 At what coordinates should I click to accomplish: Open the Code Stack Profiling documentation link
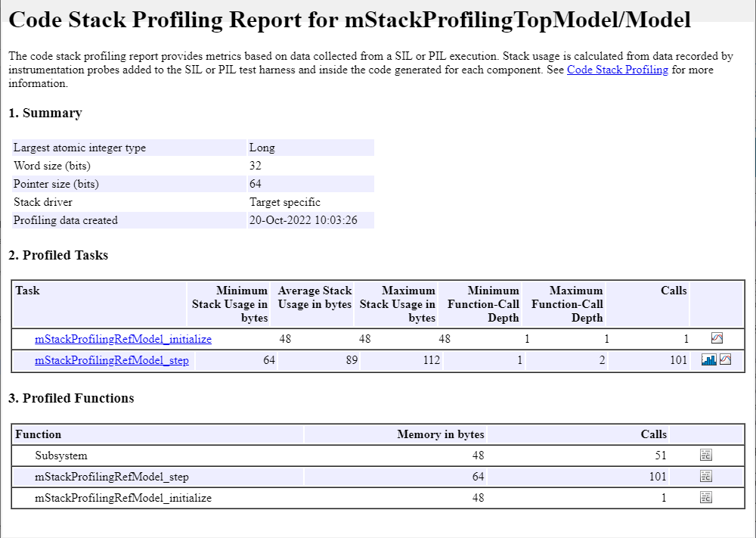(x=617, y=70)
